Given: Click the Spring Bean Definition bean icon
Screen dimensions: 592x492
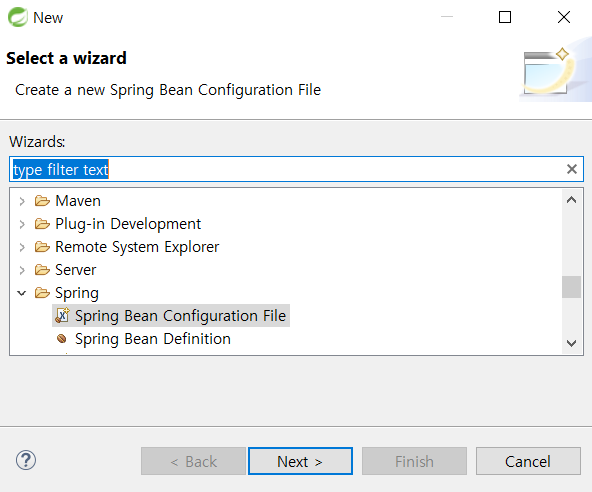Looking at the screenshot, I should point(62,339).
